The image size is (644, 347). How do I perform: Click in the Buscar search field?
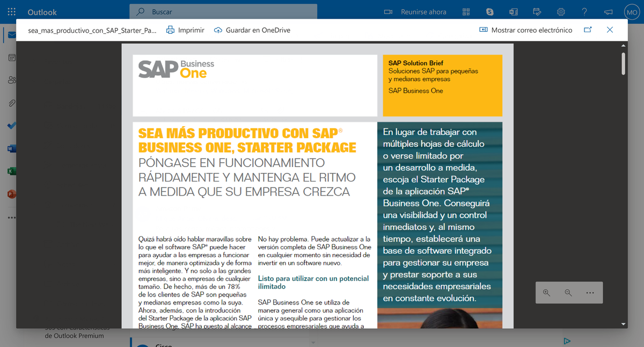224,11
